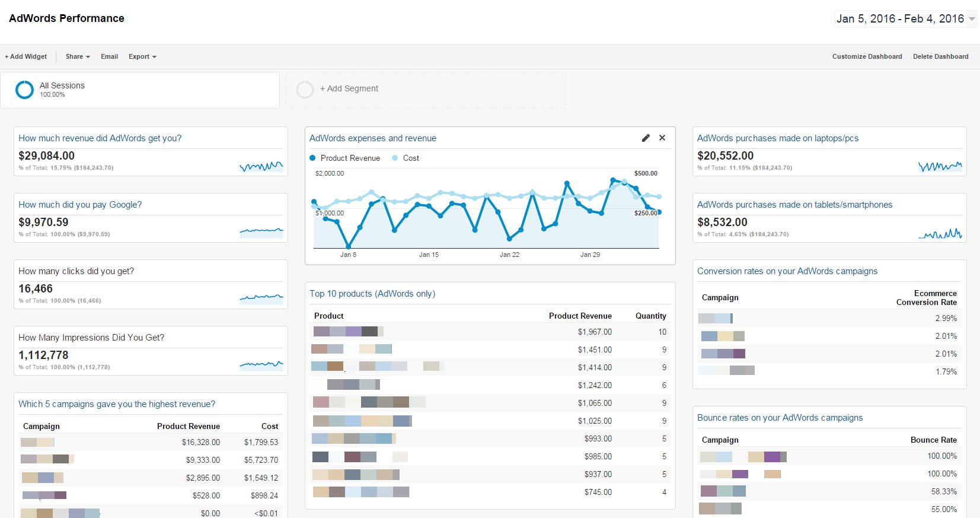Image resolution: width=980 pixels, height=518 pixels.
Task: Click the sparkline next to $20,552.00
Action: click(940, 166)
